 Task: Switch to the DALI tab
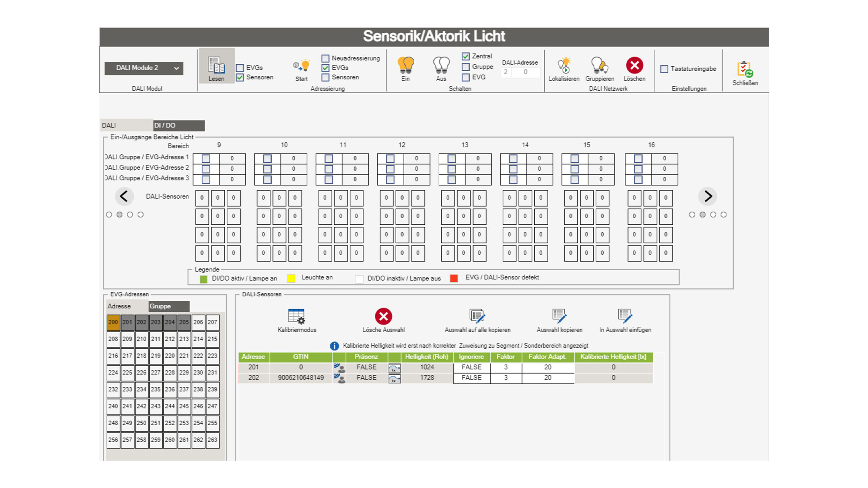126,125
